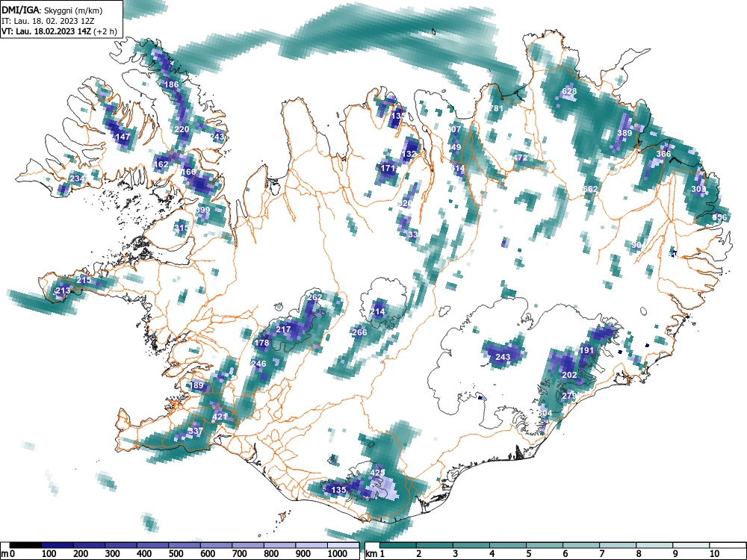Click the 'VT: Lau. 18.02.2023 14Z (+2 h)' line
Image resolution: width=747 pixels, height=560 pixels.
(x=59, y=31)
